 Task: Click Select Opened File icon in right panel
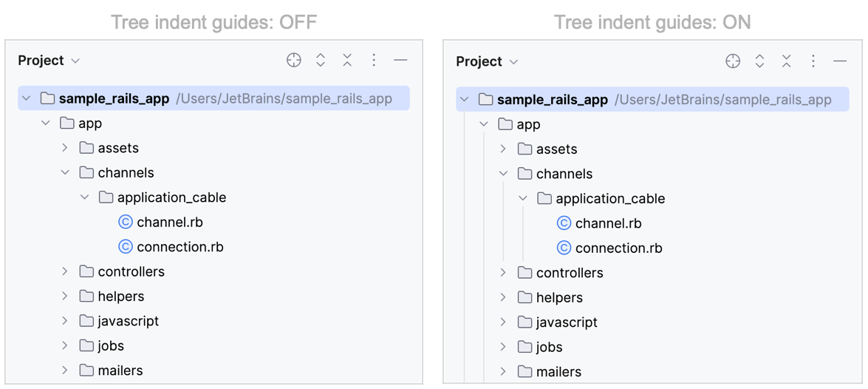pos(733,61)
